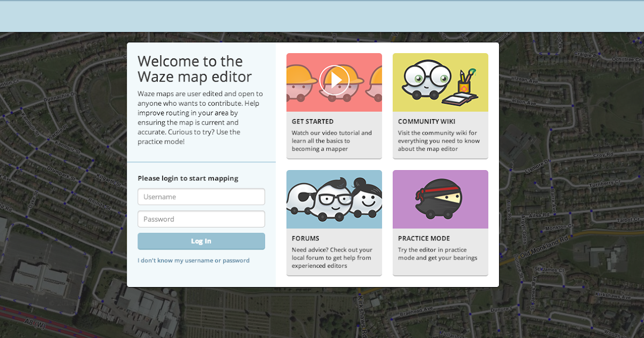The width and height of the screenshot is (644, 338).
Task: Open the forgotten username or password link
Action: (x=194, y=260)
